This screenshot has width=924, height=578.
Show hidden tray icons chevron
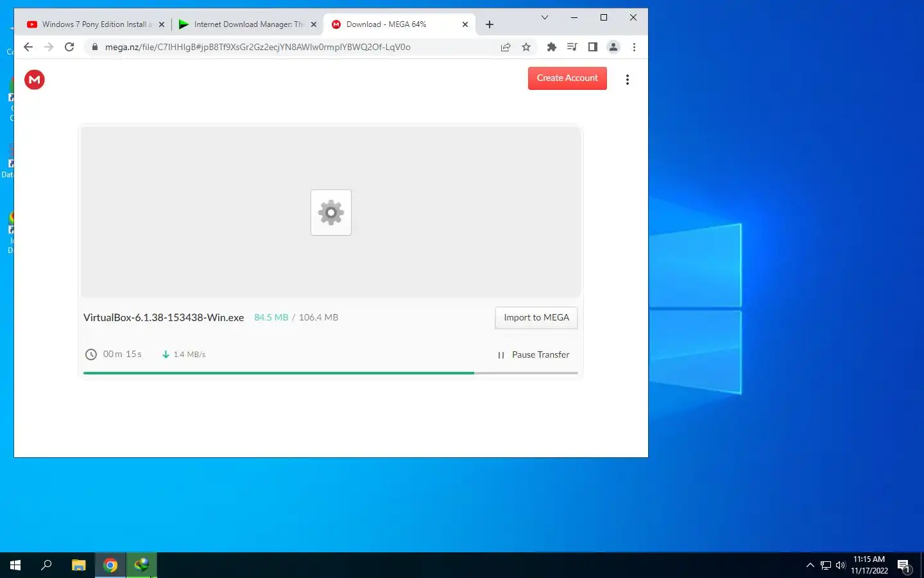(x=810, y=565)
